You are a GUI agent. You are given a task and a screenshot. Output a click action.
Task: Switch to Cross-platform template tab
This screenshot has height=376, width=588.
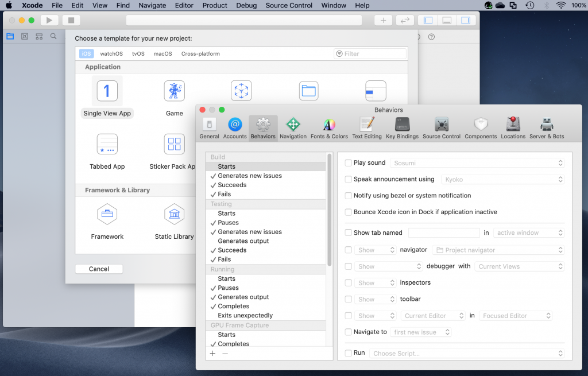coord(200,53)
